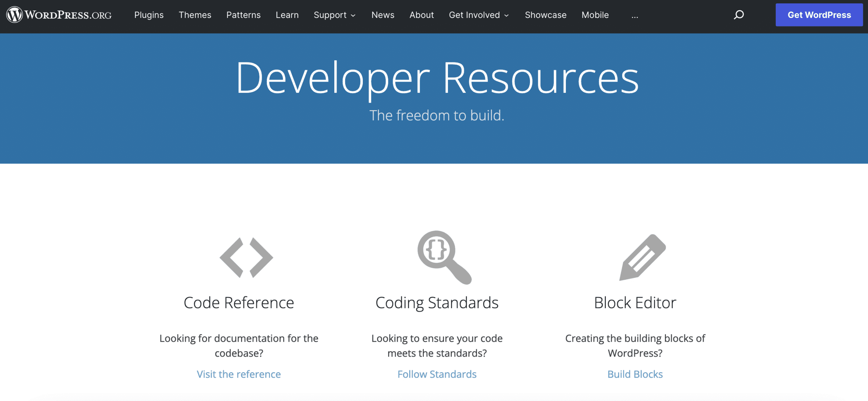
Task: Click the search icon near Get WordPress
Action: pos(738,15)
